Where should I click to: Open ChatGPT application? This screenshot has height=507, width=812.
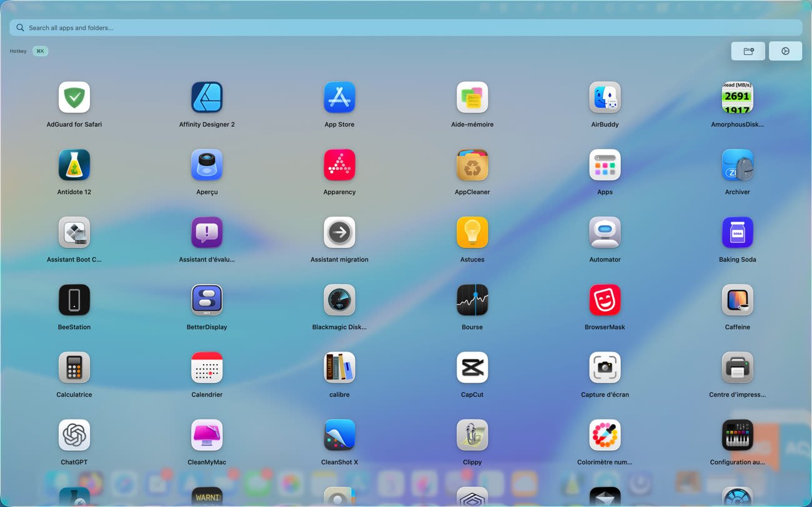74,435
